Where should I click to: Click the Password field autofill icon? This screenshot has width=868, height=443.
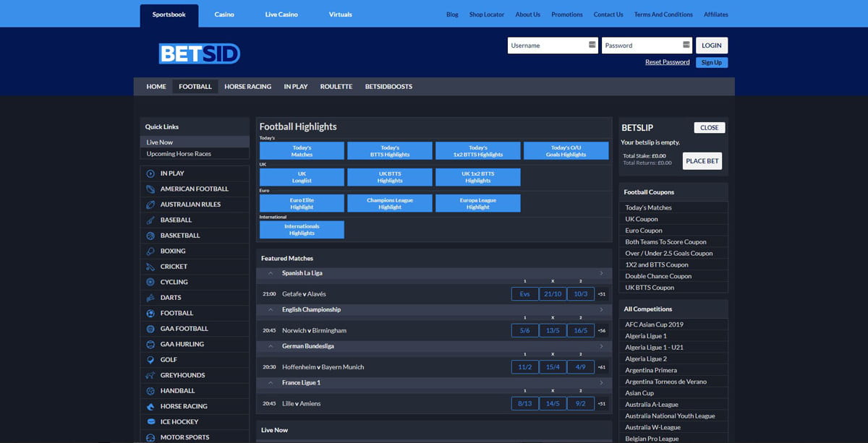[686, 45]
